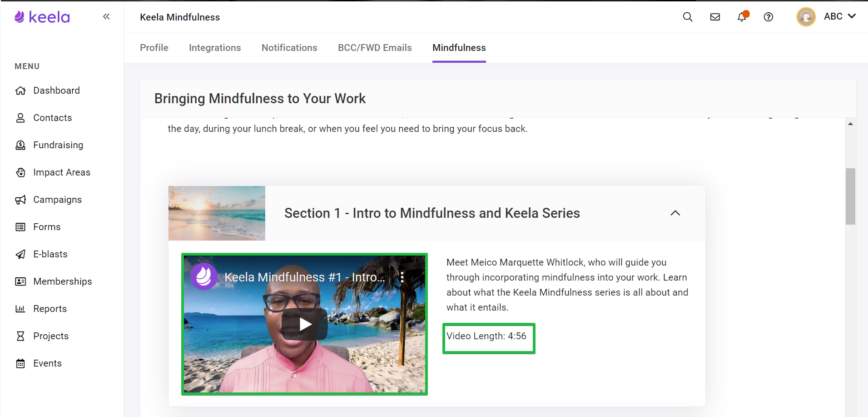Switch to the BCC/FWD Emails tab
This screenshot has width=868, height=417.
tap(375, 48)
